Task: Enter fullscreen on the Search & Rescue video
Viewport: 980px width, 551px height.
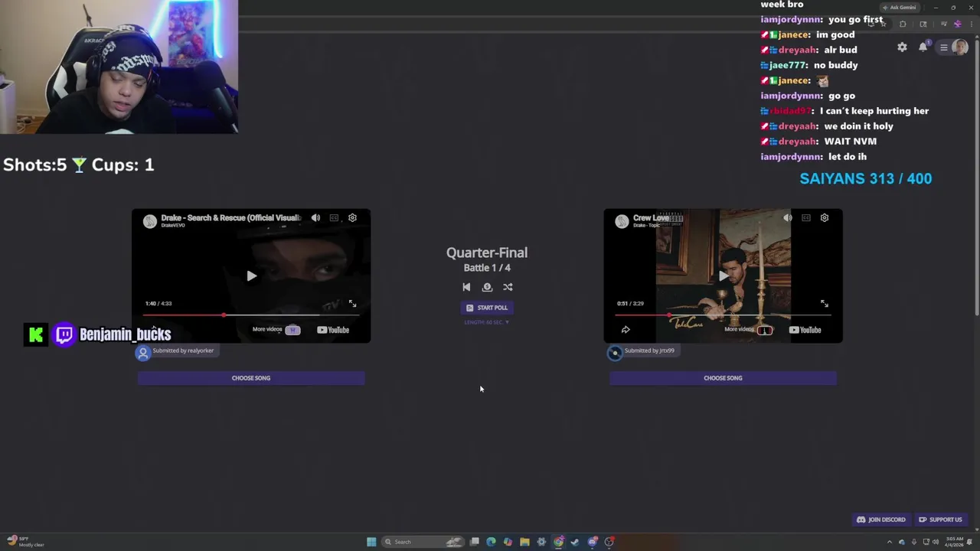Action: 352,304
